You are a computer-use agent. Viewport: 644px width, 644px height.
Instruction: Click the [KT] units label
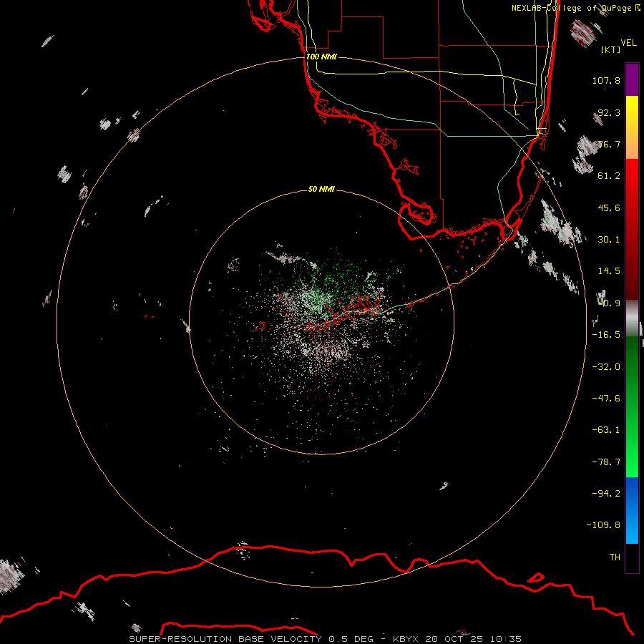611,49
